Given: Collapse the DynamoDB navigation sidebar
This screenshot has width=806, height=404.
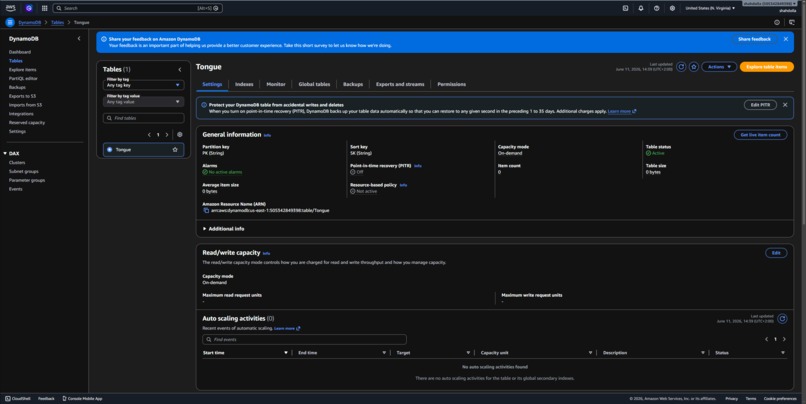Looking at the screenshot, I should [79, 39].
